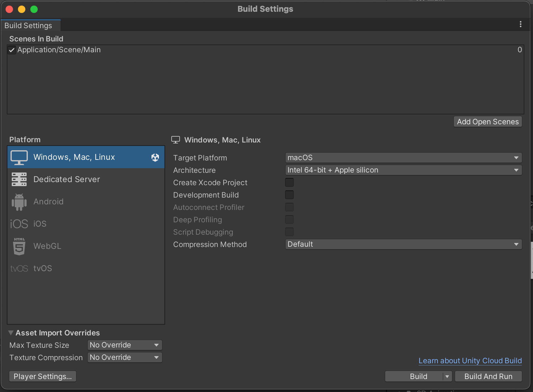This screenshot has width=533, height=392.
Task: Click the monitor icon beside platform heading
Action: click(x=176, y=140)
